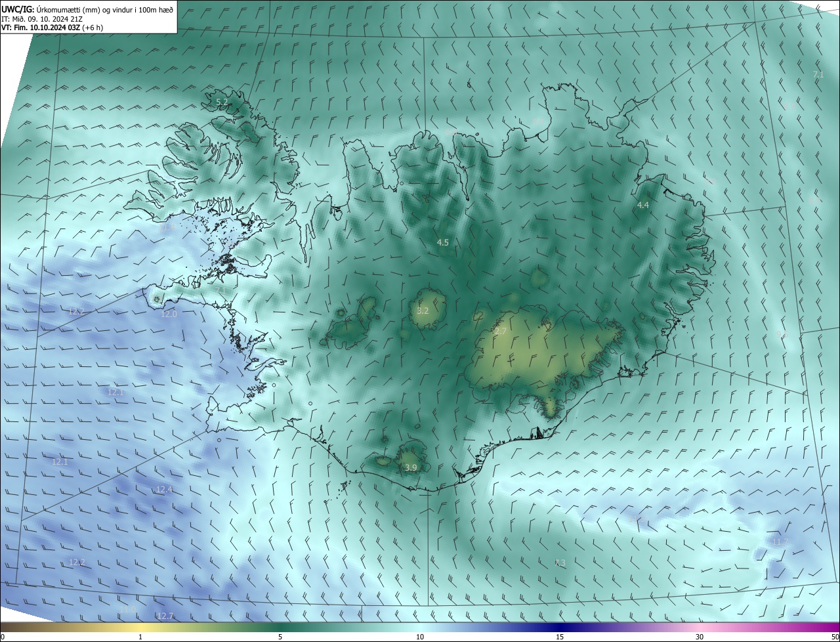The height and width of the screenshot is (642, 840).
Task: Click the 30 tick on the colour scale
Action: point(700,637)
